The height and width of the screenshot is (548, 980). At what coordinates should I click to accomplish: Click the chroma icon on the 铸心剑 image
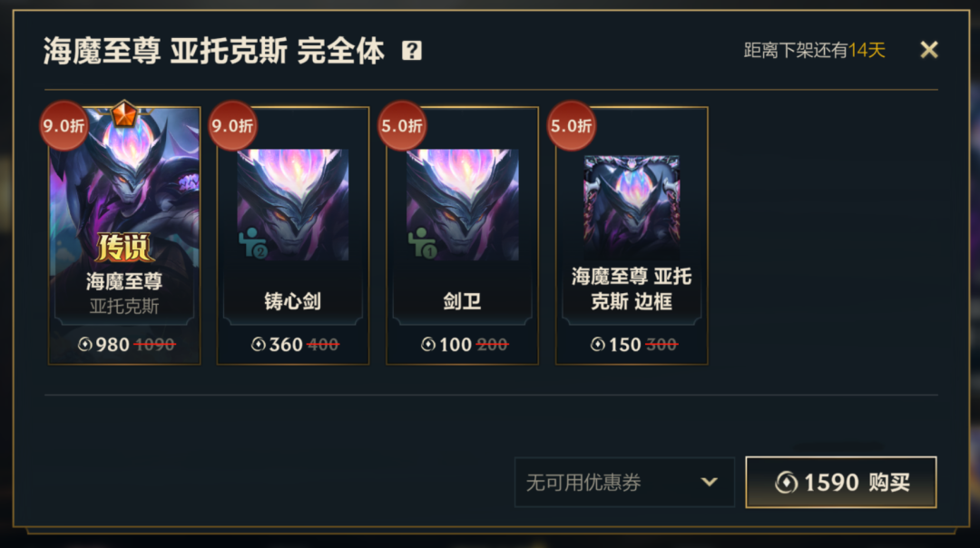point(253,243)
